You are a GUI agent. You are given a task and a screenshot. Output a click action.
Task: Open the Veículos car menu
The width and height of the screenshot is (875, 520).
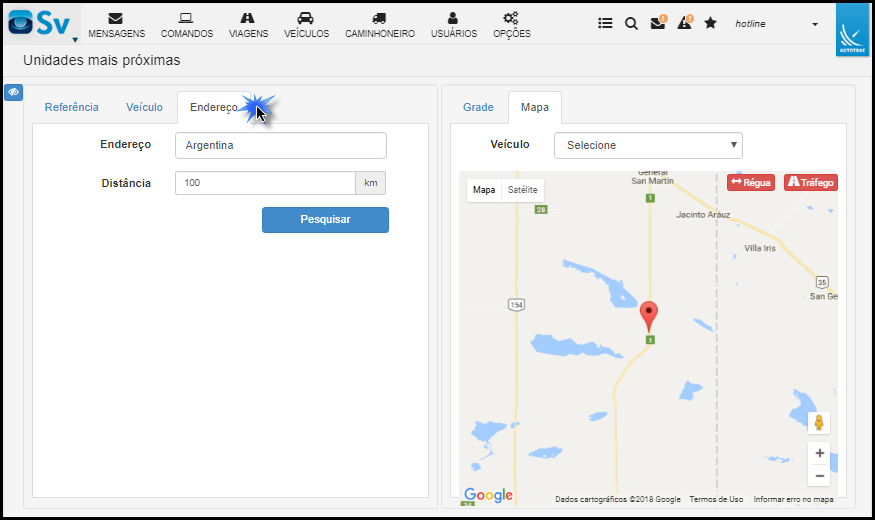coord(306,26)
